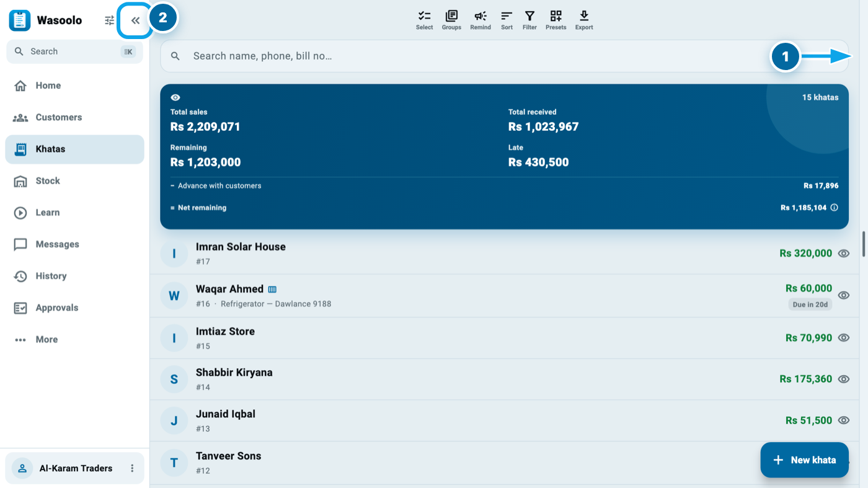
Task: Click the Net remaining info icon
Action: (834, 208)
